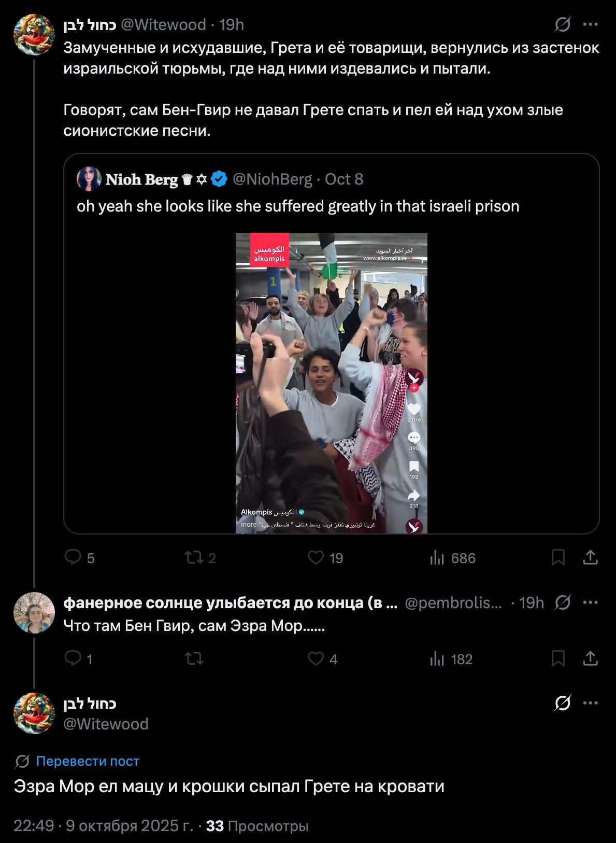Like the first post with 19 likes
616x843 pixels.
coord(316,557)
